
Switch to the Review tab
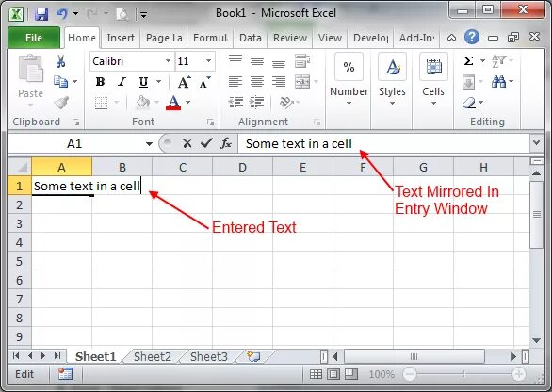(x=290, y=38)
